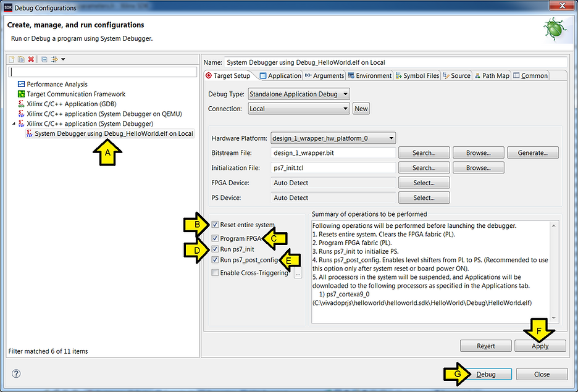Click the Delete launch configuration icon
The height and width of the screenshot is (392, 578).
point(31,59)
